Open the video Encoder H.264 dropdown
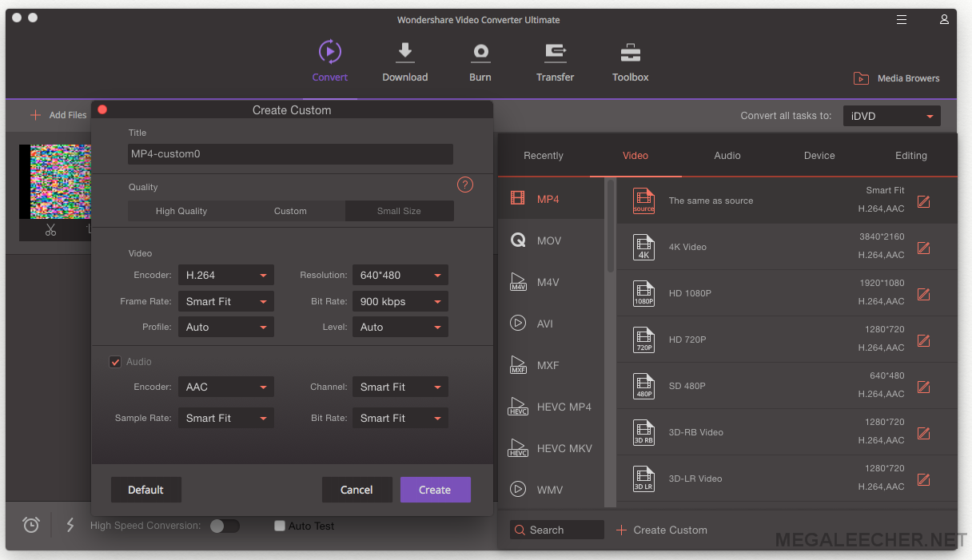This screenshot has width=972, height=560. tap(225, 275)
